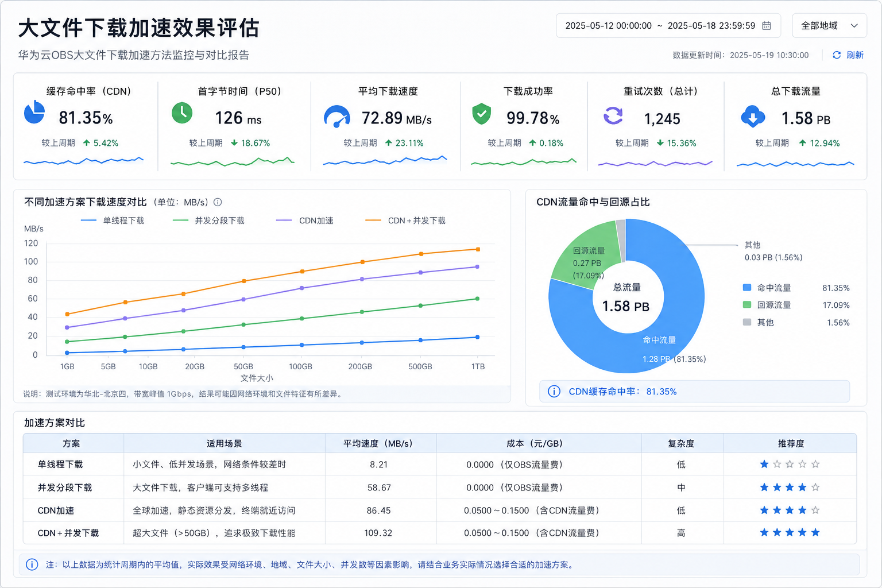Click the 平均速度（MB/s）column header
Viewport: 882px width, 588px height.
coord(379,443)
